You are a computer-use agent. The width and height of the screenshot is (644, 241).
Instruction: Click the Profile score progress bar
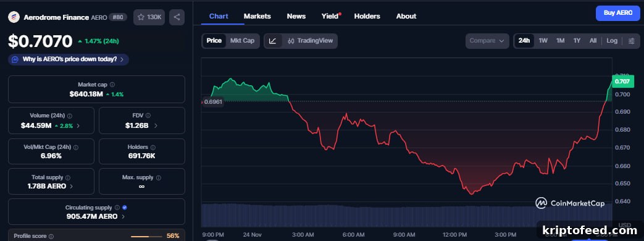coord(146,237)
